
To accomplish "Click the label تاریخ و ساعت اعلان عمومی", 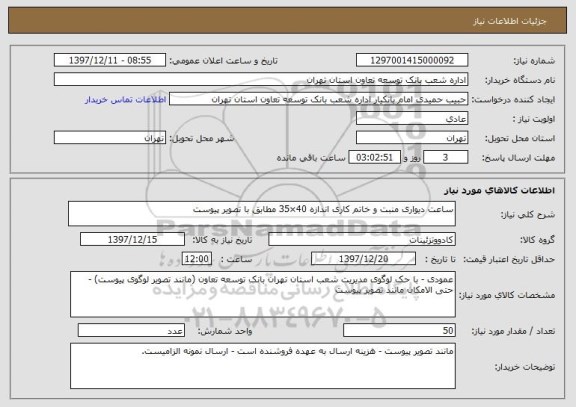I will pos(223,61).
